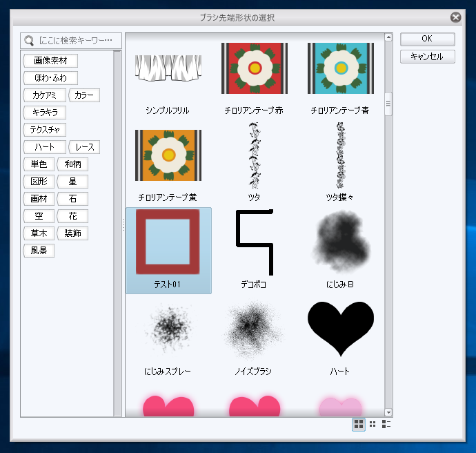The image size is (476, 453).
Task: Switch to small thumbnail view icon
Action: tap(373, 424)
